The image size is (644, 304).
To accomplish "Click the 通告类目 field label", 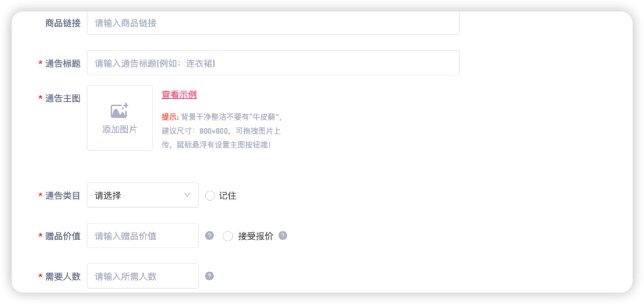I will pos(63,196).
